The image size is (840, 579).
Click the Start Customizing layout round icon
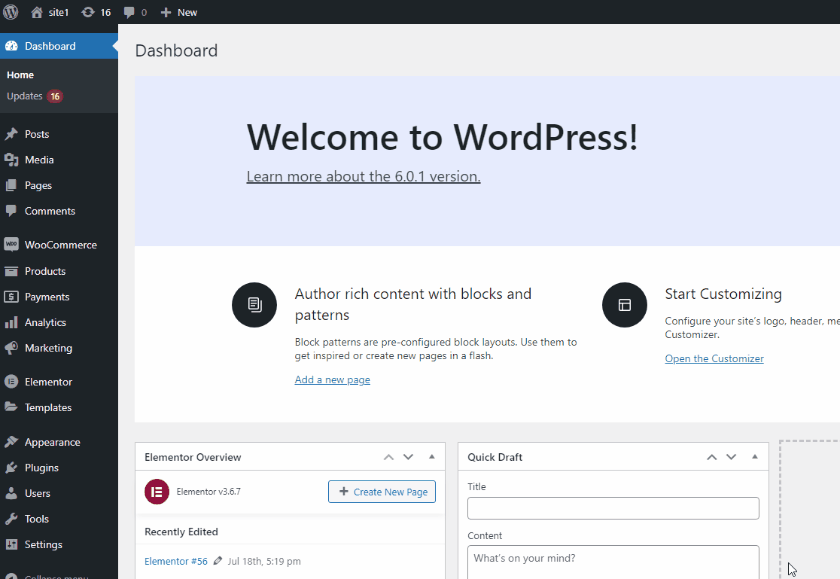(x=625, y=305)
